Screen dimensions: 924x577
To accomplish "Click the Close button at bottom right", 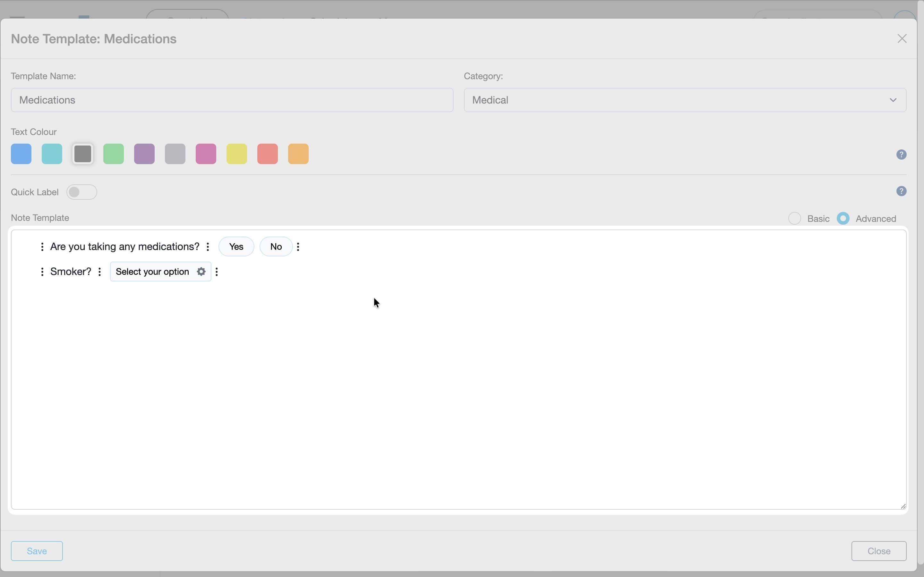I will click(878, 551).
